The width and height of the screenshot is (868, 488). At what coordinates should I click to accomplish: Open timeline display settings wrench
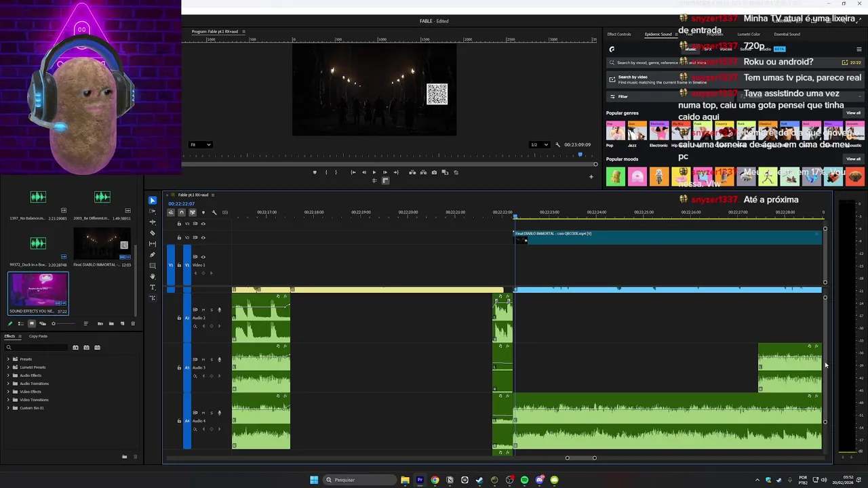click(x=214, y=212)
